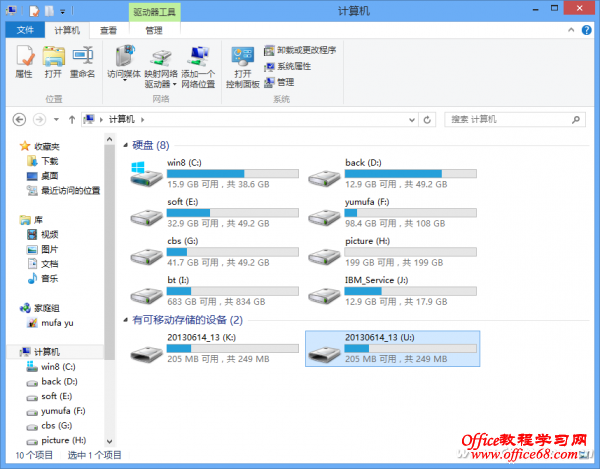Expand address bar history dropdown
The image size is (600, 469).
(x=412, y=120)
